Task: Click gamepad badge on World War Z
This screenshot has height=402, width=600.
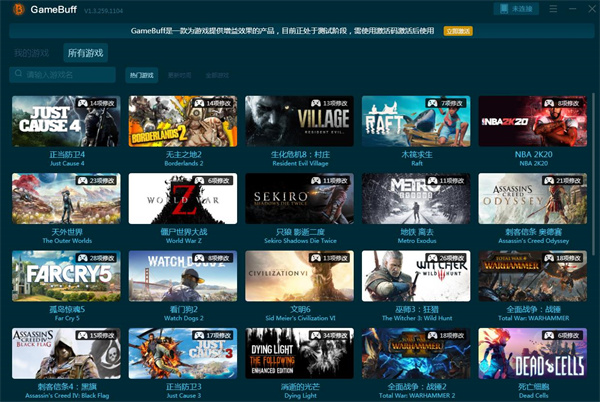Action: 212,181
